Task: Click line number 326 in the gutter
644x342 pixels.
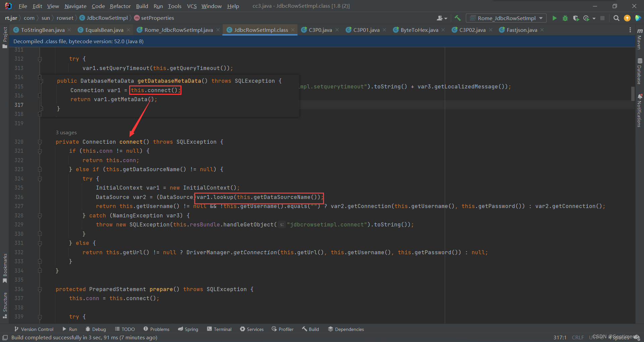Action: click(x=19, y=197)
